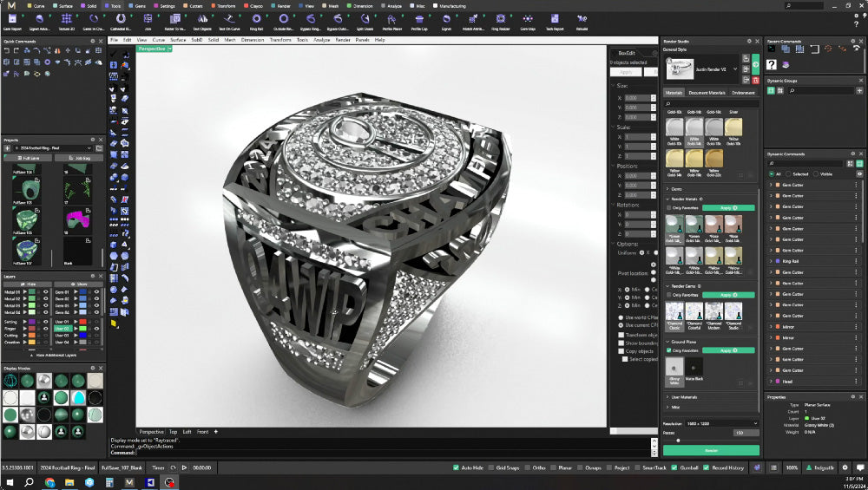Open the Tech Report tool
The width and height of the screenshot is (868, 490).
[555, 23]
